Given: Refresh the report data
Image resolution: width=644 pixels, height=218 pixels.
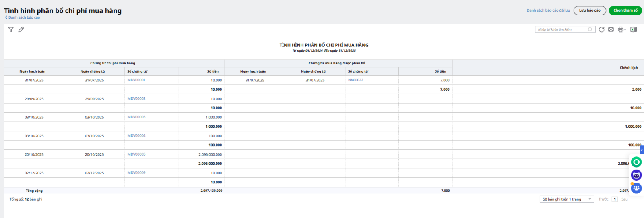Looking at the screenshot, I should click(601, 29).
